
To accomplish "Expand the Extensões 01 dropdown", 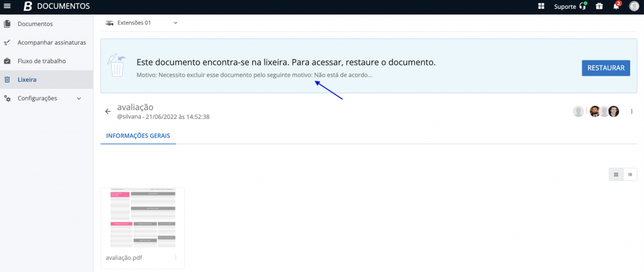I will click(175, 23).
